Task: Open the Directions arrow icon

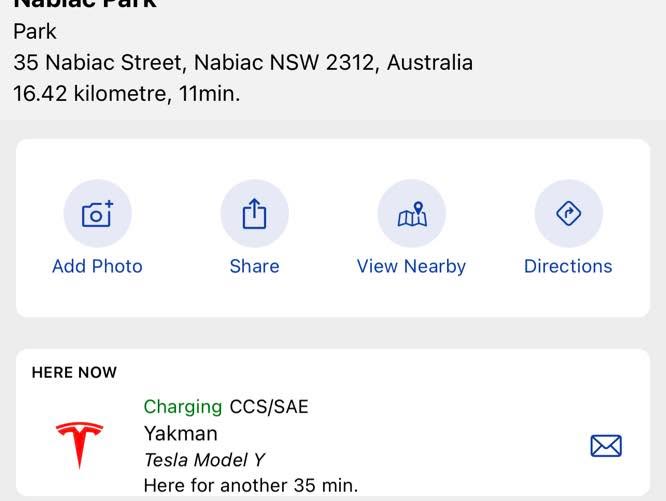Action: 568,213
